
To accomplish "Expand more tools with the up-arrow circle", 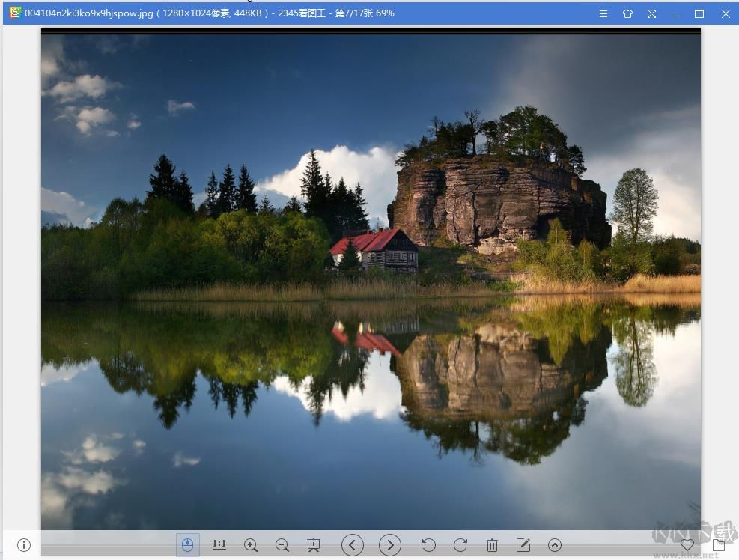I will (x=555, y=545).
